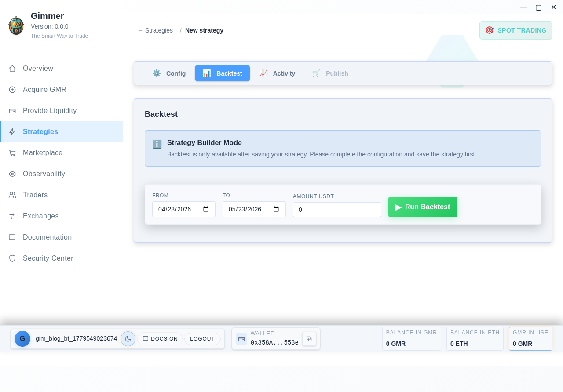Open Documentation from the sidebar
This screenshot has width=563, height=392.
pyautogui.click(x=62, y=237)
